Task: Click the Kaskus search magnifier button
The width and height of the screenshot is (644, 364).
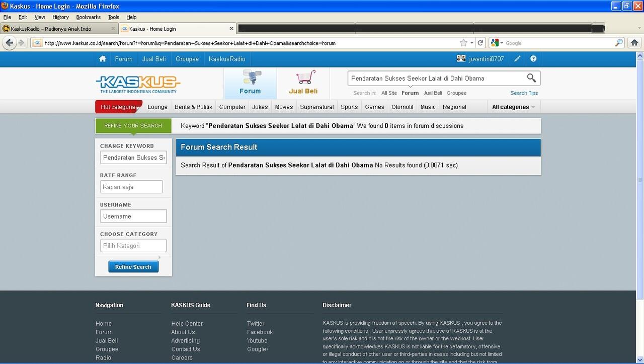Action: pos(531,78)
